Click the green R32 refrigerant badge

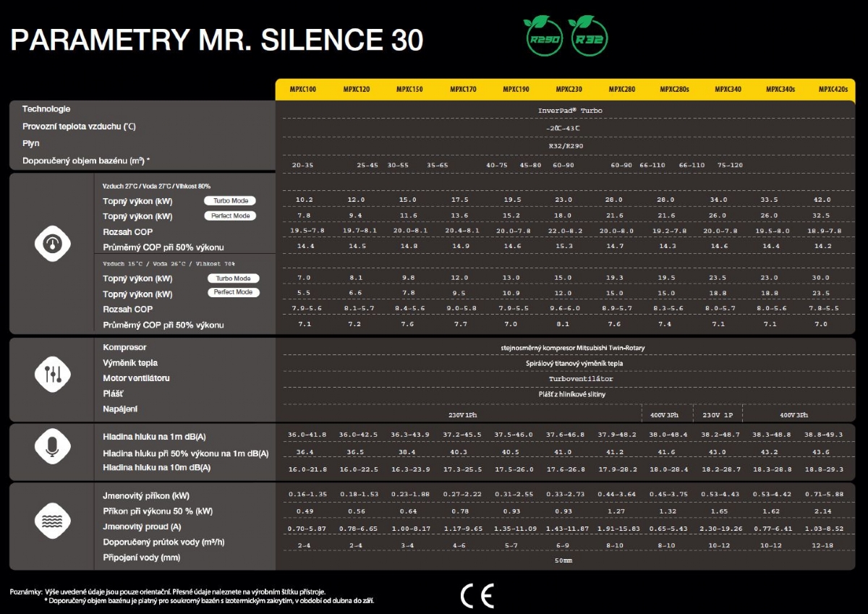[588, 36]
